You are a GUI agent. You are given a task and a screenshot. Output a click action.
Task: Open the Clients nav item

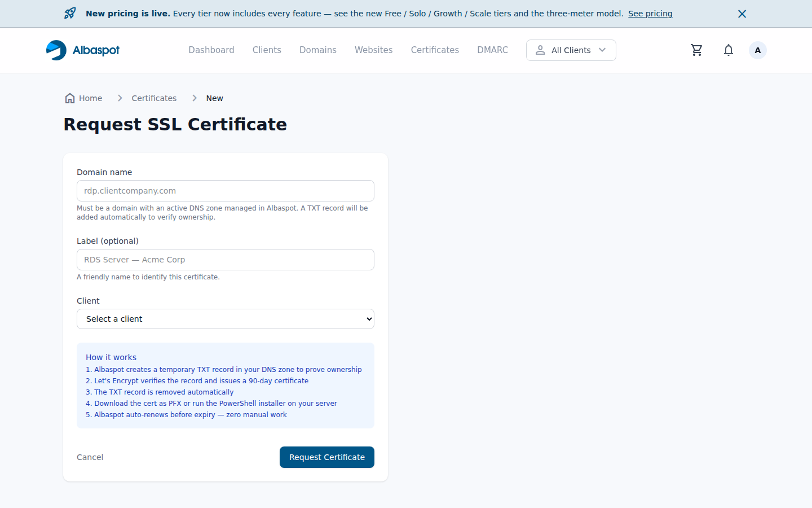point(267,50)
